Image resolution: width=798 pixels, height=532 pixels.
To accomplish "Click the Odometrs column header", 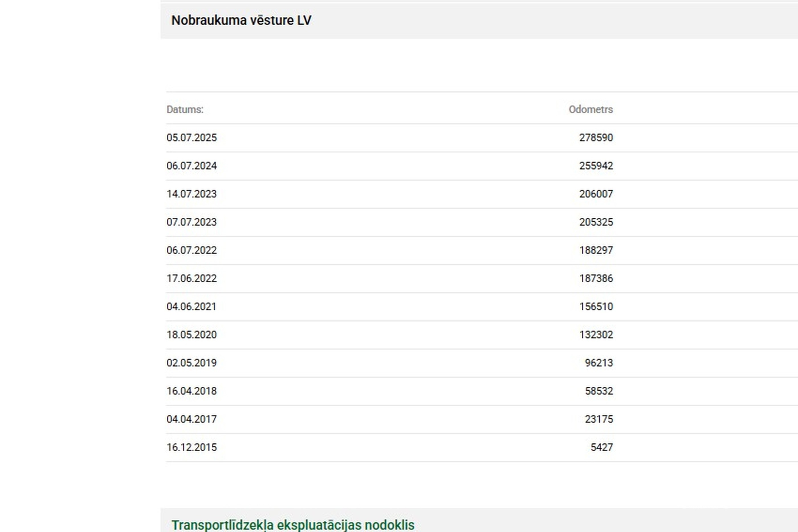I will [590, 110].
